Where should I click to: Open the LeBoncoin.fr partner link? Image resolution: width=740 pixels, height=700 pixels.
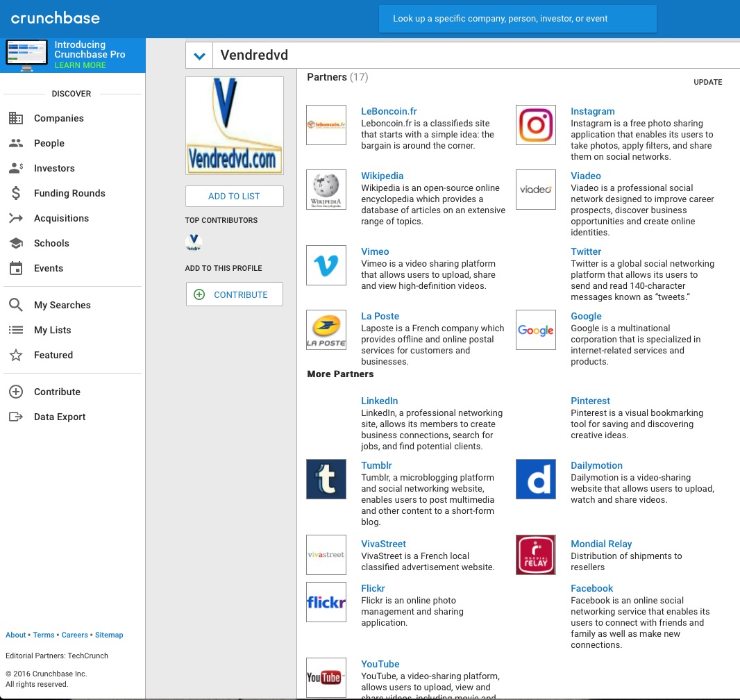point(389,111)
